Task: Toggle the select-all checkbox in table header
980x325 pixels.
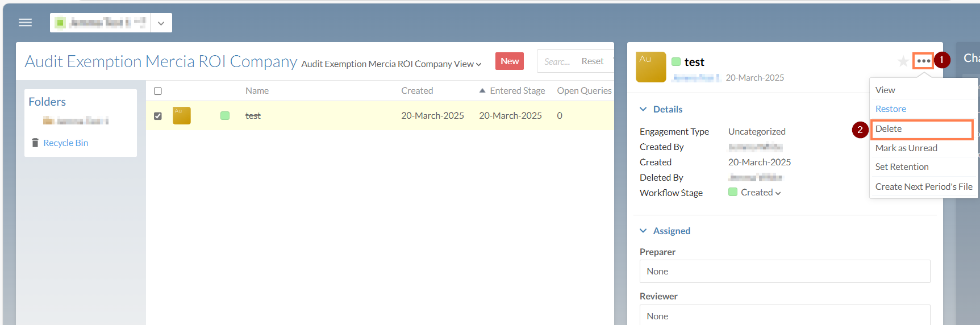Action: (158, 91)
